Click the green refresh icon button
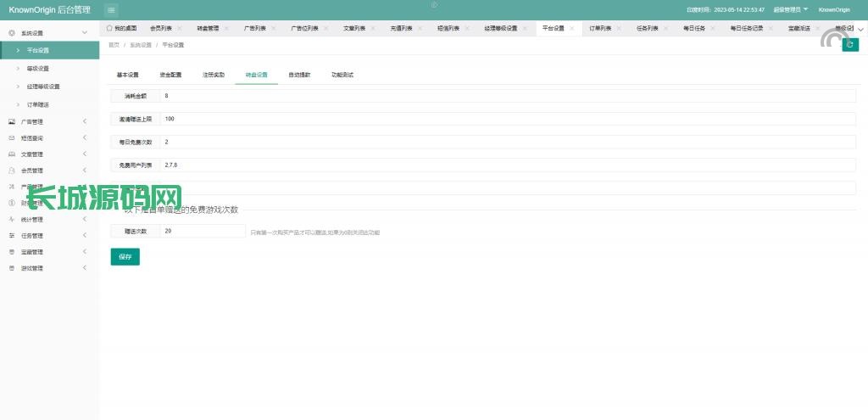 849,45
